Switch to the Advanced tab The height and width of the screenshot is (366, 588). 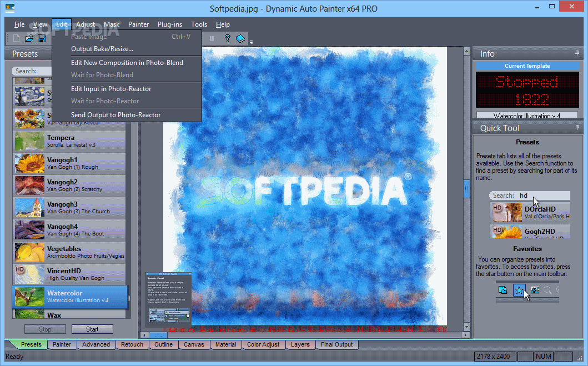click(96, 344)
